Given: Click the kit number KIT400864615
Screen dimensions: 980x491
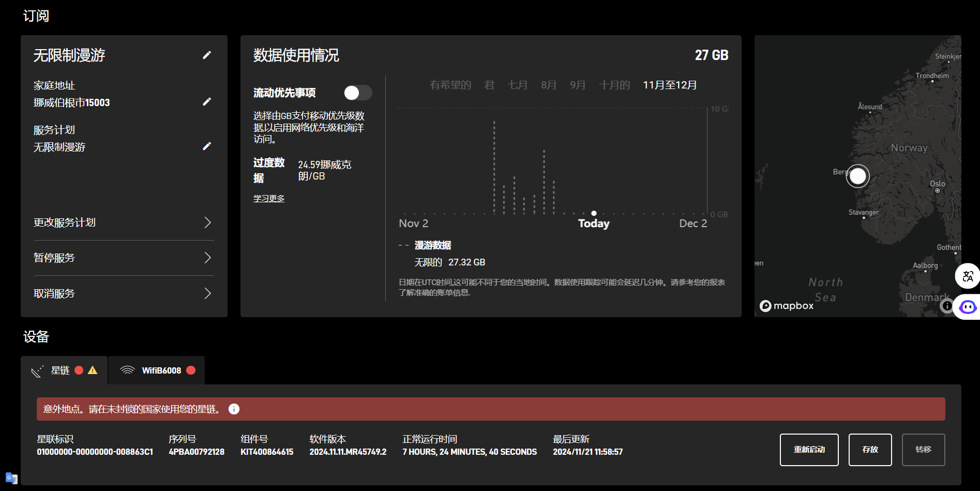Looking at the screenshot, I should pos(267,452).
